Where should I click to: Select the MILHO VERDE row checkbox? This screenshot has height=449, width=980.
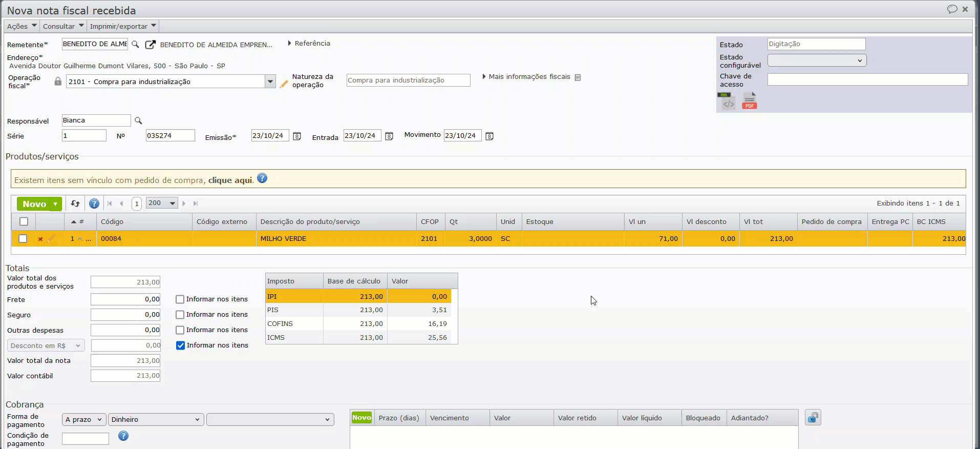[23, 239]
